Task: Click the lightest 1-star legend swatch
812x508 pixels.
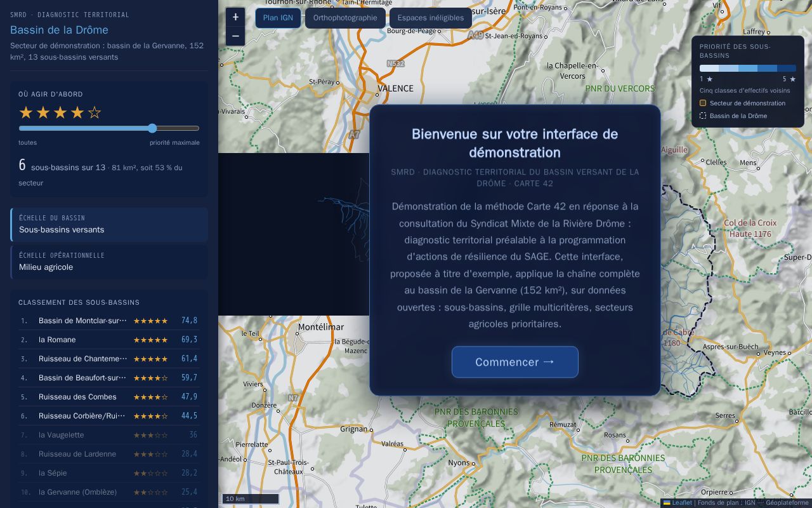Action: pos(709,68)
